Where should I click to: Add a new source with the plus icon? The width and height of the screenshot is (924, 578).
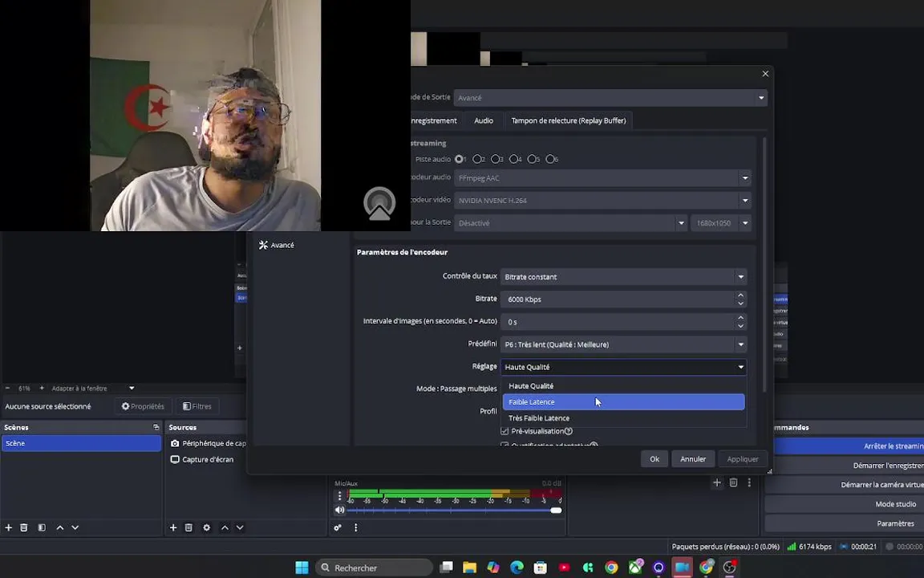pos(173,528)
